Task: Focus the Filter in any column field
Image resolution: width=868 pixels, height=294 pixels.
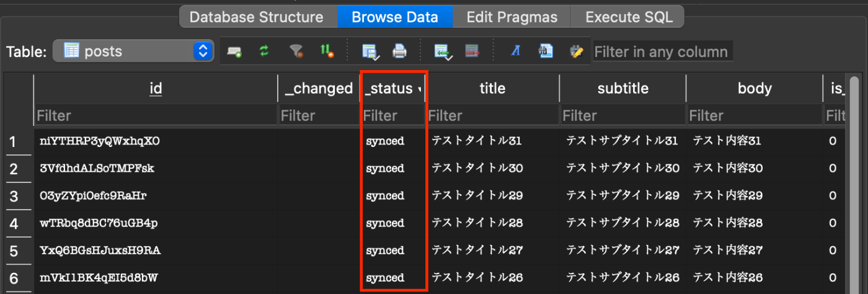Action: click(663, 51)
